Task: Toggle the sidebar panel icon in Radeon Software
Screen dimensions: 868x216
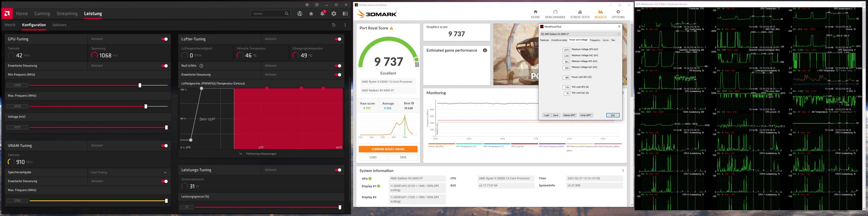Action: point(345,14)
